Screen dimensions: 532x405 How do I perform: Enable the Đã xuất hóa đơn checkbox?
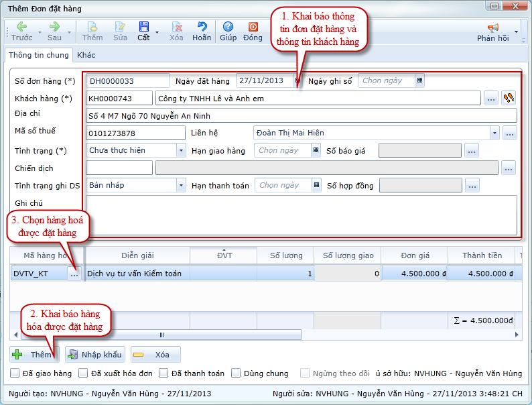84,373
